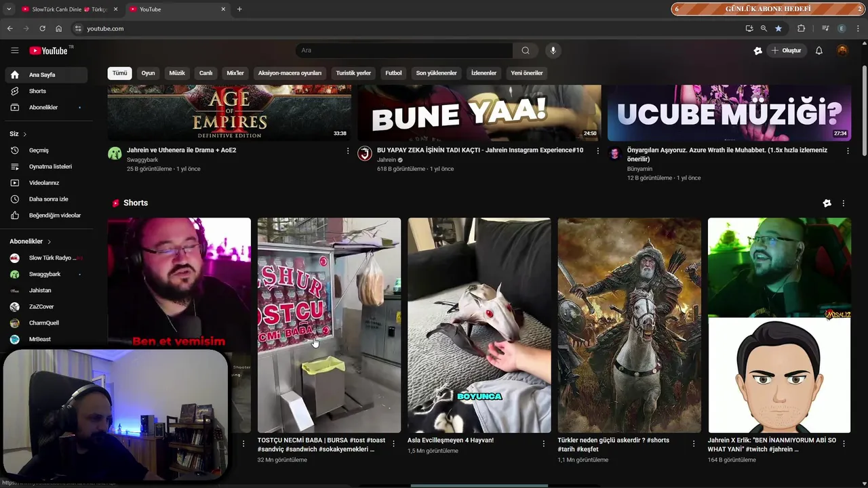Go to Ana Sayfa home
This screenshot has width=868, height=488.
click(x=46, y=75)
